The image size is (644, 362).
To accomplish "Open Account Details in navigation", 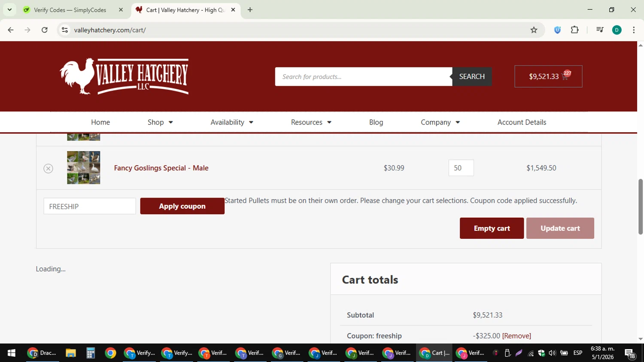I will pos(522,122).
